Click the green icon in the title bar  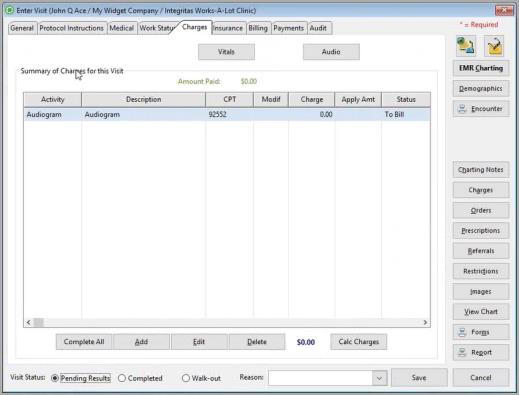point(9,10)
